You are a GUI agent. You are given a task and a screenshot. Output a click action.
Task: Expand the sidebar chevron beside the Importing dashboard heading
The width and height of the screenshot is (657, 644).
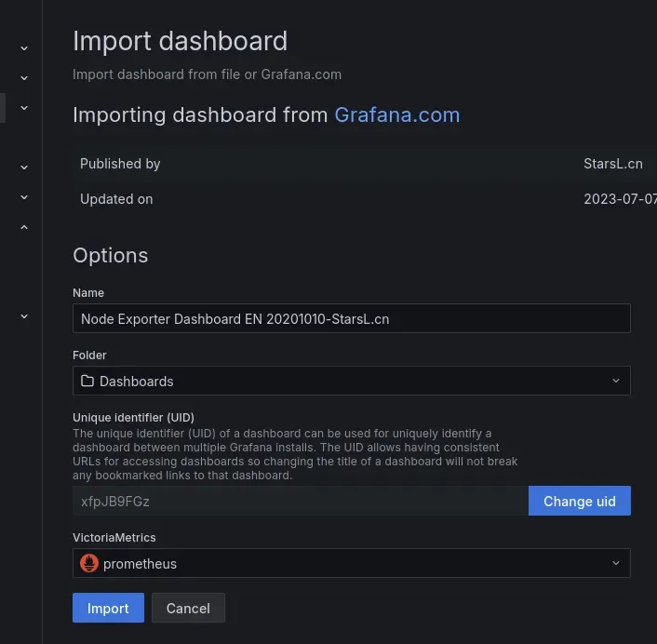pyautogui.click(x=24, y=108)
